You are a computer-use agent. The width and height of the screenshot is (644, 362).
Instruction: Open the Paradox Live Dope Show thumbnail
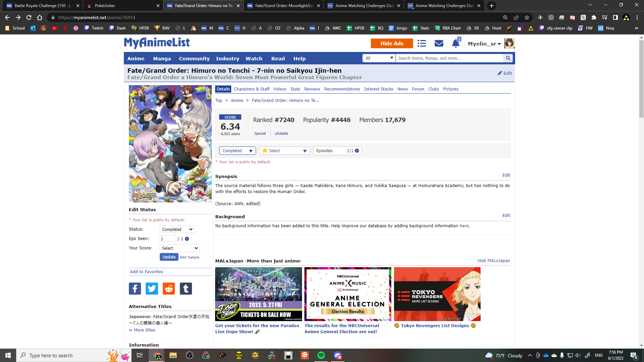point(258,294)
